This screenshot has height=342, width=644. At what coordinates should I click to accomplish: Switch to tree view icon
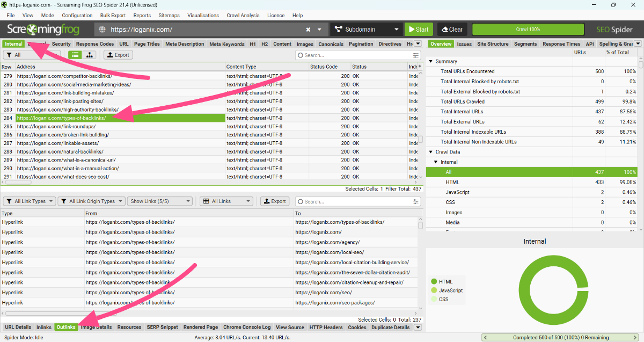coord(89,55)
